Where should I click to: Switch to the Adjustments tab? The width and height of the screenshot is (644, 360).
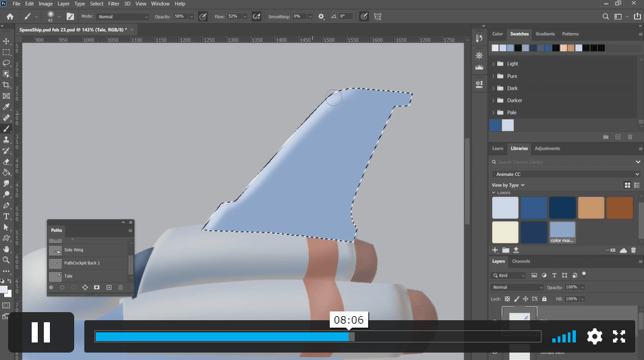(x=547, y=148)
